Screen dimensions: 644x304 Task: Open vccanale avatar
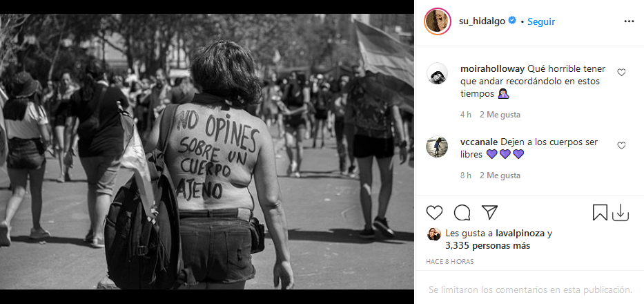[437, 147]
